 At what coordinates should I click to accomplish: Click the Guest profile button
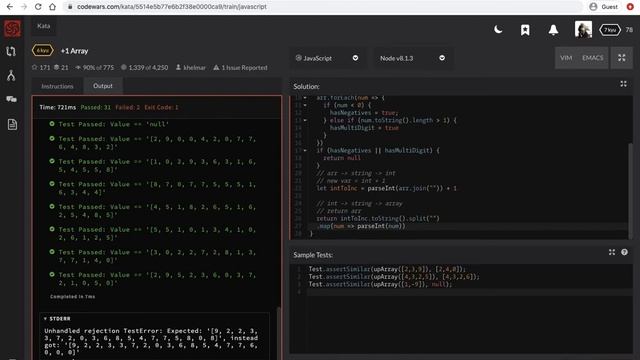pos(604,7)
